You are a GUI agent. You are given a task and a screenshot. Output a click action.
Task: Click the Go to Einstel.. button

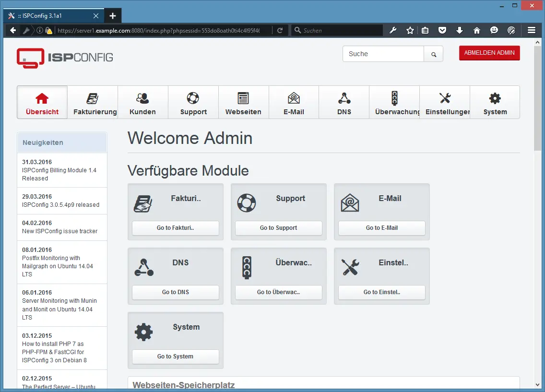[382, 292]
